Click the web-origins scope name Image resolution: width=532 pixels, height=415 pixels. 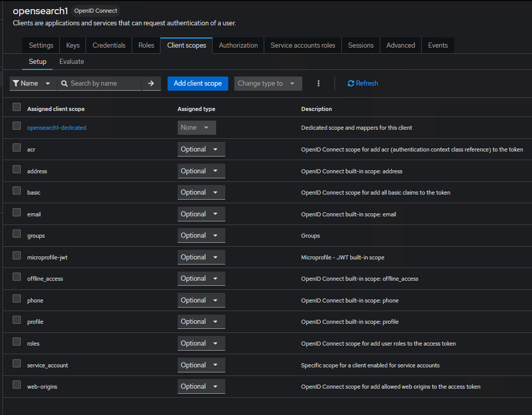(x=42, y=387)
